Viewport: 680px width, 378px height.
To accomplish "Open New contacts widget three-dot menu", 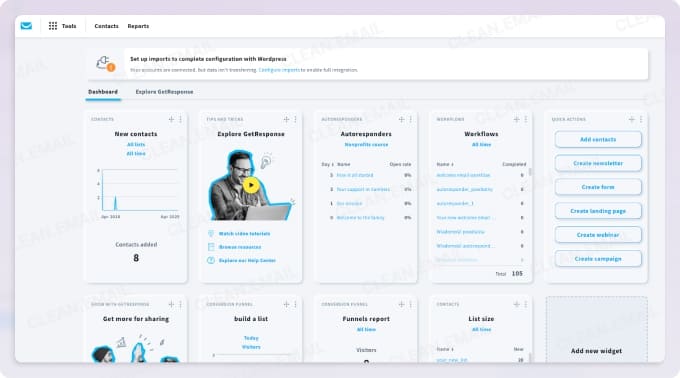I will coord(180,119).
